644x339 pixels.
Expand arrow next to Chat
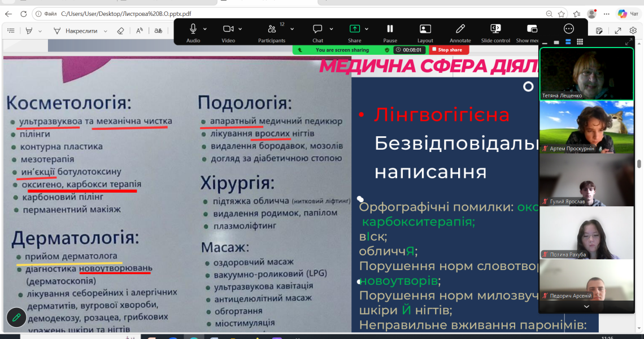click(331, 29)
